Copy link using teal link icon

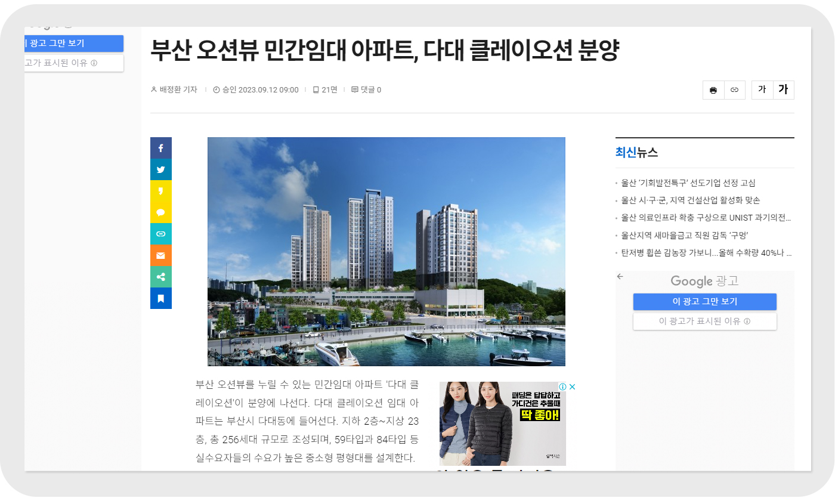pos(161,234)
